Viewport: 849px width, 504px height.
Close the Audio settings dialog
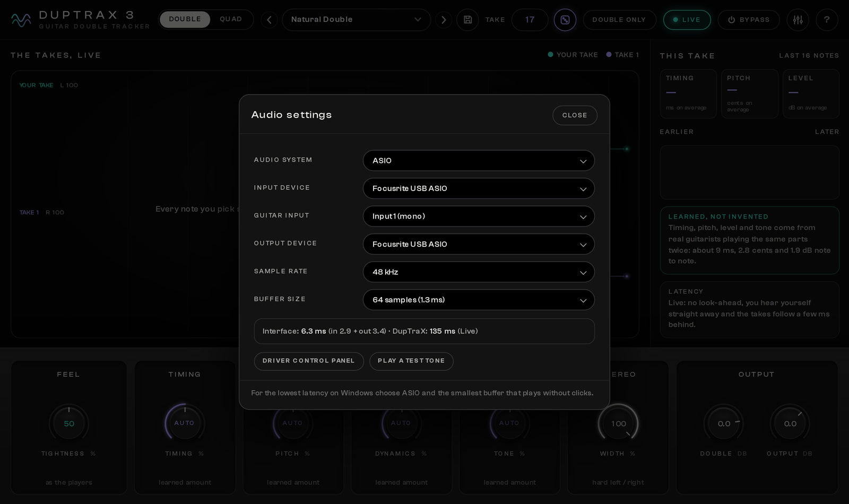[575, 115]
